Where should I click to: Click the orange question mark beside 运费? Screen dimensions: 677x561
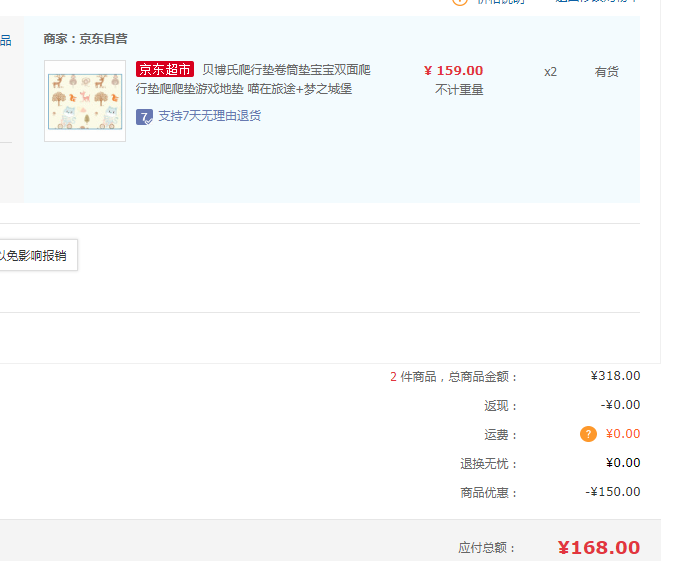588,434
